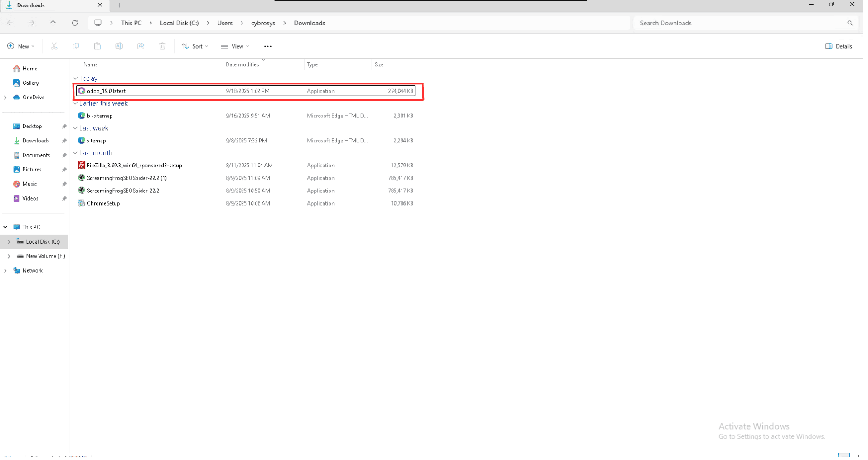Image resolution: width=868 pixels, height=460 pixels.
Task: Select the FileZilla setup file icon
Action: coord(82,166)
